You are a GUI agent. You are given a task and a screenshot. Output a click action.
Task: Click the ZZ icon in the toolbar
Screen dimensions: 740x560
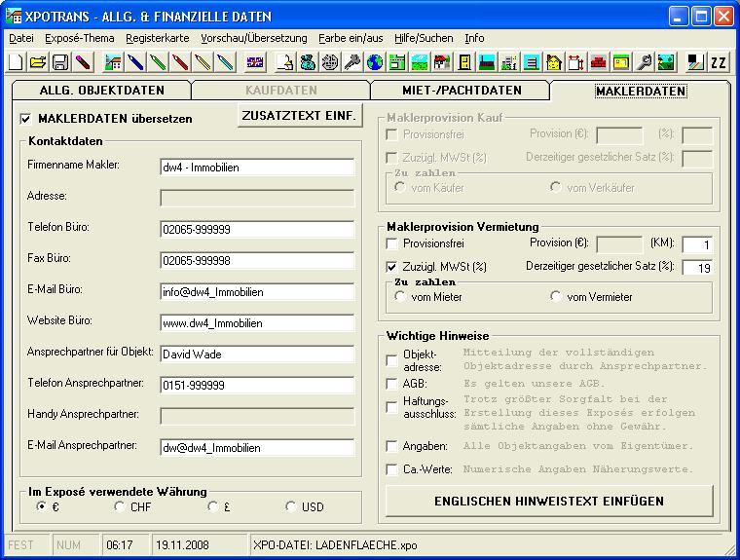tap(719, 62)
